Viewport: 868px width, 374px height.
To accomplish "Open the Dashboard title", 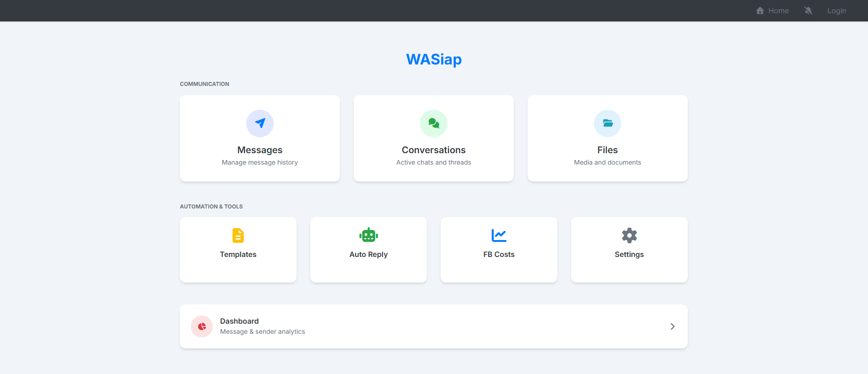I will [239, 321].
